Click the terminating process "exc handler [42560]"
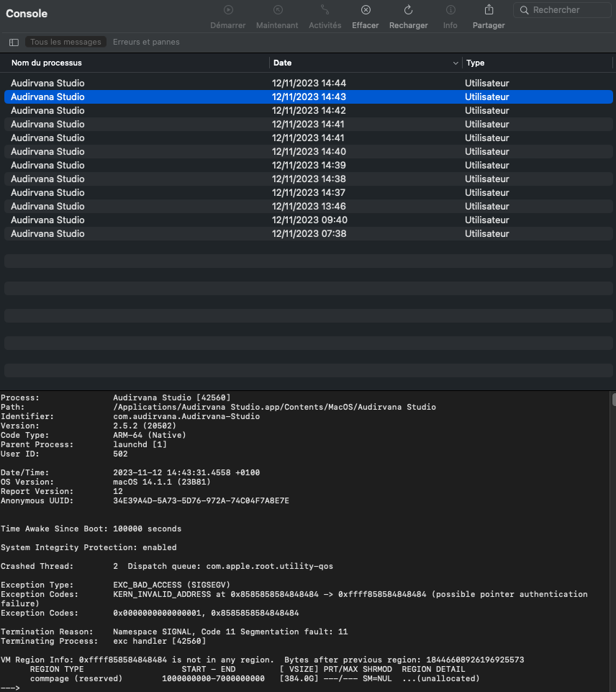616x692 pixels. click(160, 641)
